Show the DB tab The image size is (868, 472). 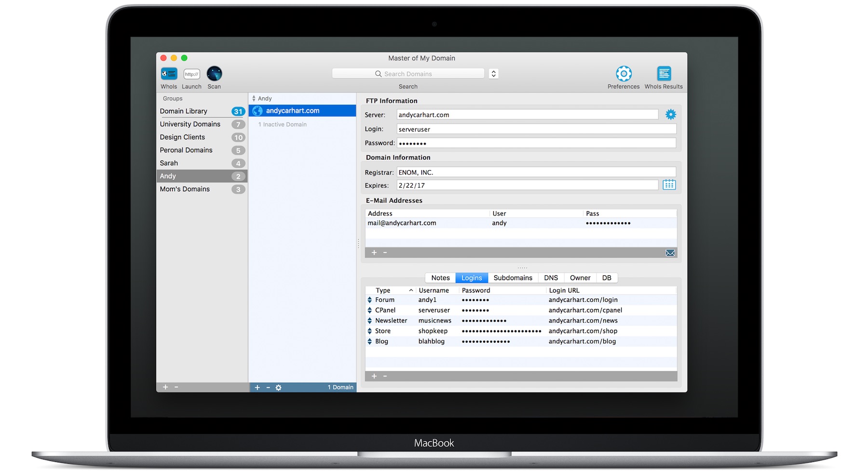[607, 278]
